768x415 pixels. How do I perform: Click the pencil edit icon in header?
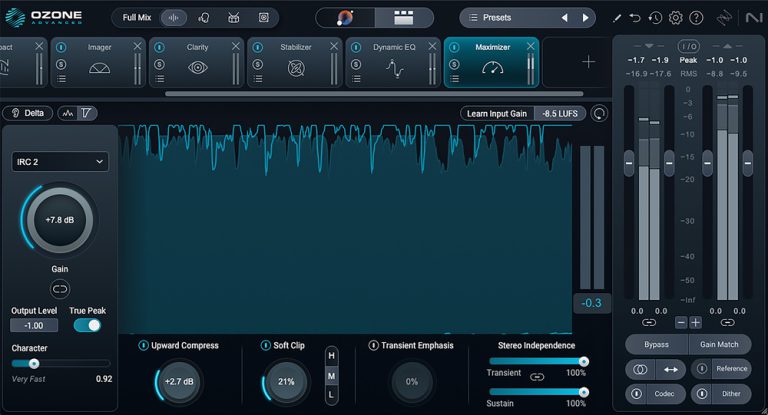(x=617, y=18)
